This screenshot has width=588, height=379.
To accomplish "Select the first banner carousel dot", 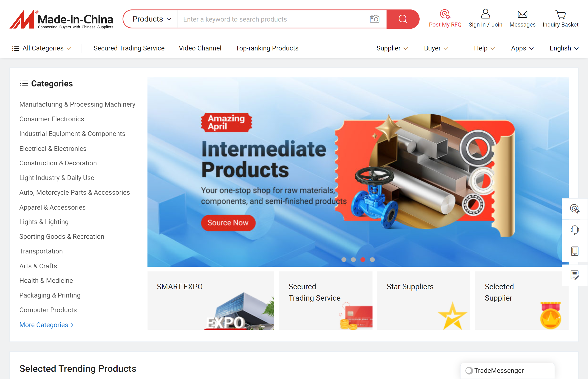I will tap(344, 259).
